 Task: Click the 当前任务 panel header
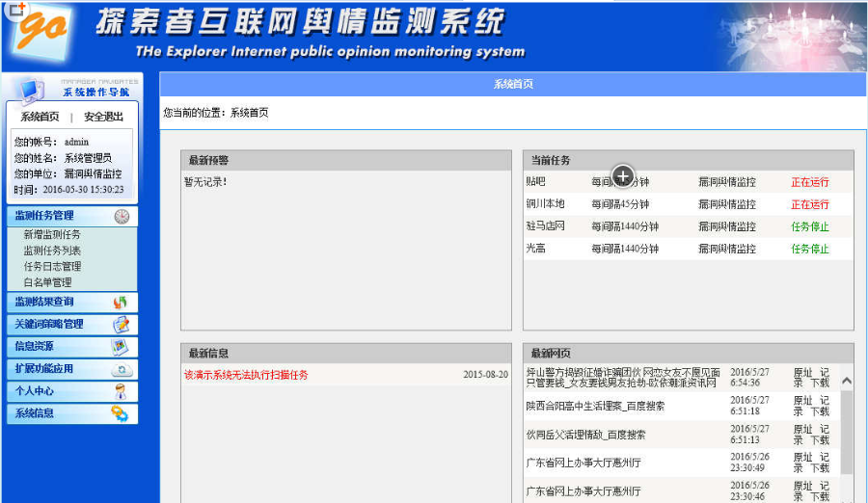[688, 161]
